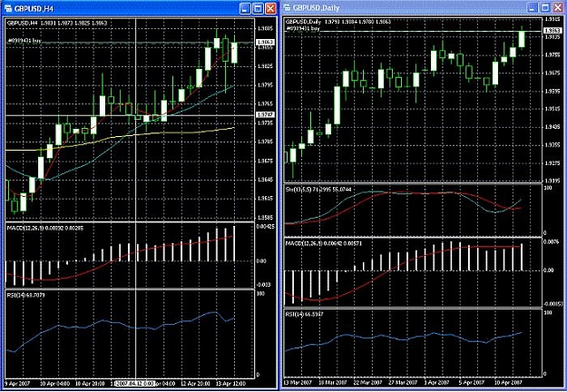Close the GBPUSD,Daily chart window
The width and height of the screenshot is (567, 392).
coord(558,7)
